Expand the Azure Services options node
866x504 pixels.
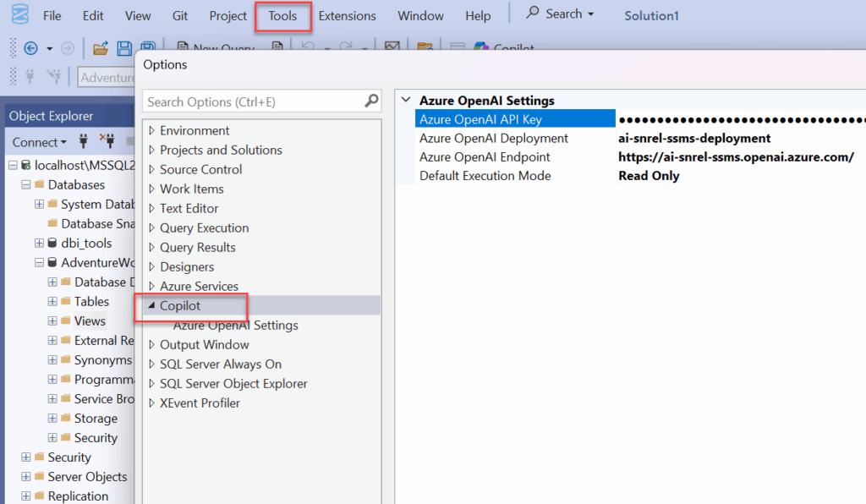151,286
